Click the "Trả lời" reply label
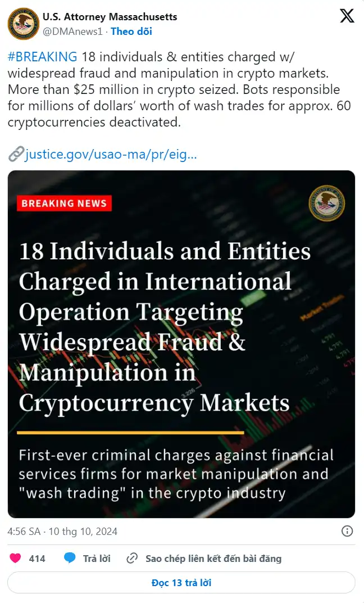This screenshot has height=603, width=364. (97, 559)
